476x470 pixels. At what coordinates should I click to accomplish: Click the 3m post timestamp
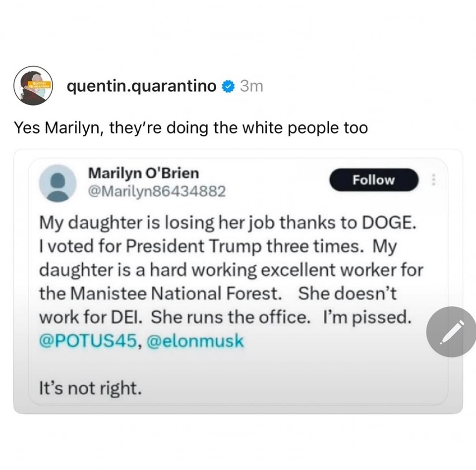251,86
